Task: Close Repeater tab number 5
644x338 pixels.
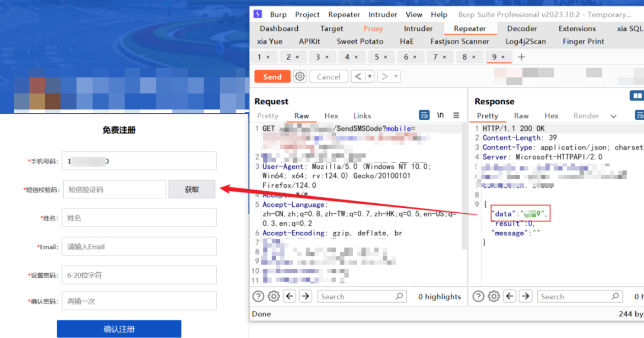Action: pos(386,57)
